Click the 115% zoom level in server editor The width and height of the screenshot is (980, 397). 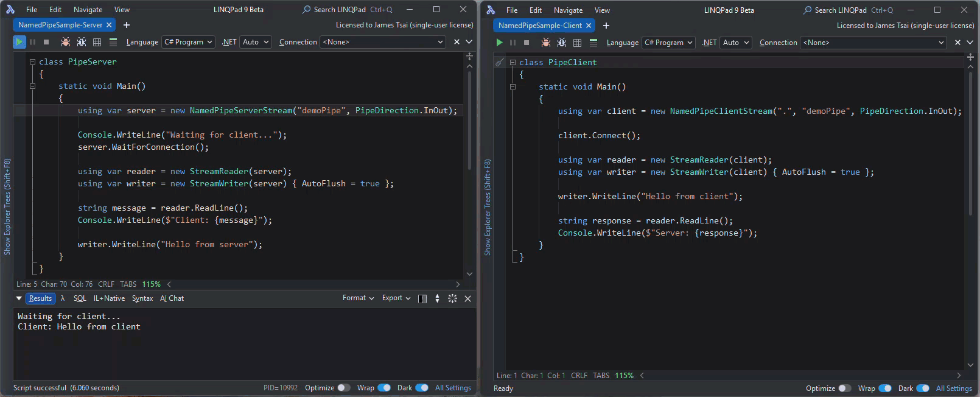coord(151,284)
